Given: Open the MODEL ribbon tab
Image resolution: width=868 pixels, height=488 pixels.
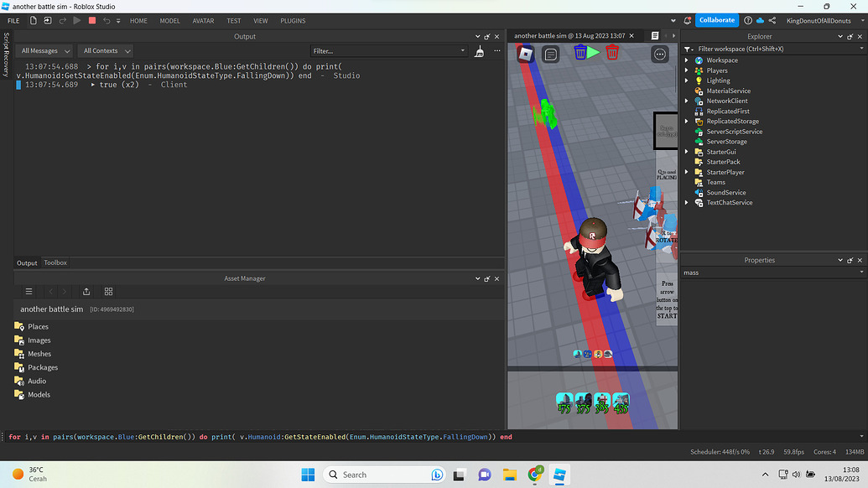Looking at the screenshot, I should point(169,20).
